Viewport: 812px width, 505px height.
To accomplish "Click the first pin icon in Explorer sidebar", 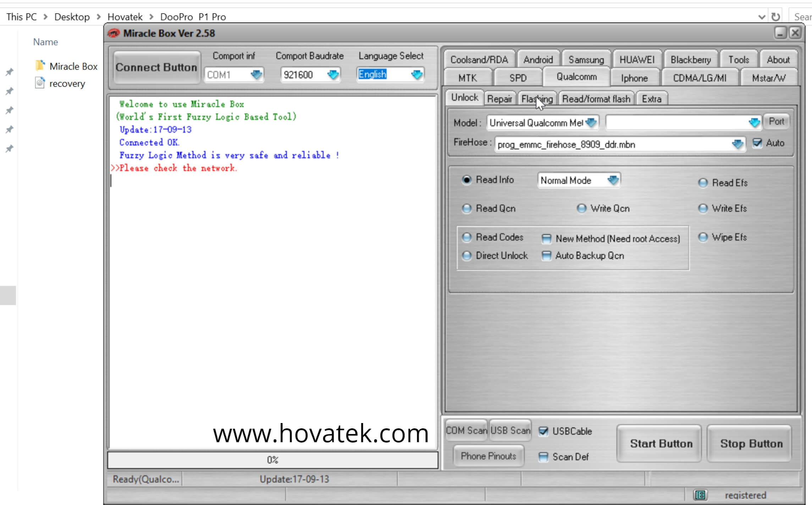I will pos(10,72).
